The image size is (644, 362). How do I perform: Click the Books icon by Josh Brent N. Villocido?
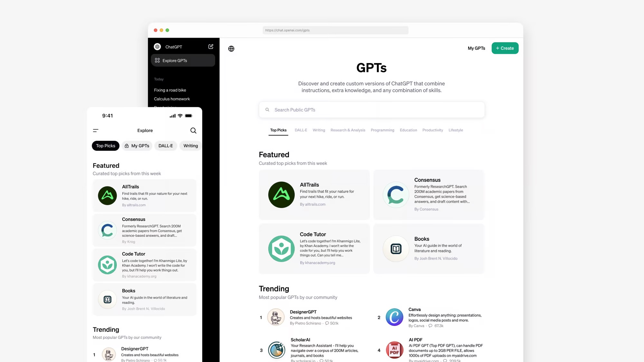click(395, 248)
